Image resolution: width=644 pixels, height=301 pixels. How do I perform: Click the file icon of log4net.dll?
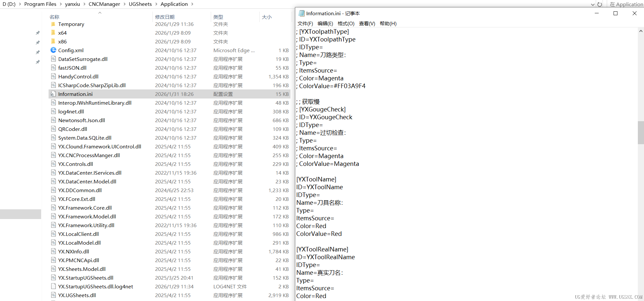(x=53, y=111)
